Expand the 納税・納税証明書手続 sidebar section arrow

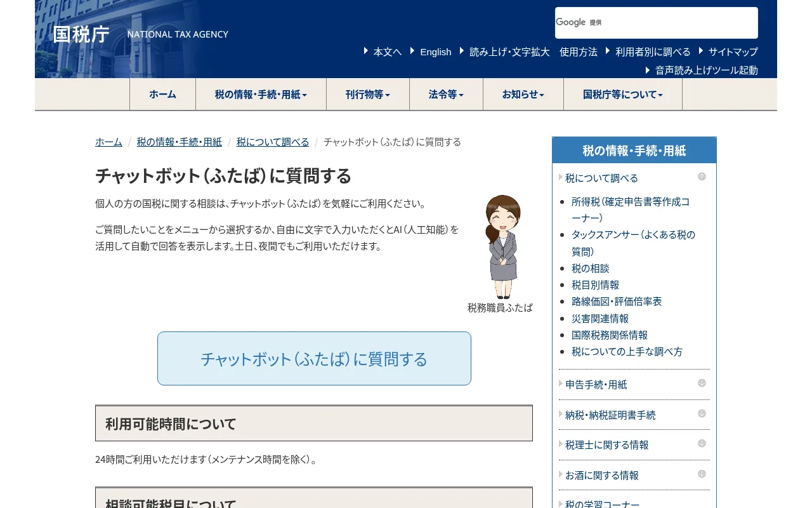pyautogui.click(x=702, y=413)
